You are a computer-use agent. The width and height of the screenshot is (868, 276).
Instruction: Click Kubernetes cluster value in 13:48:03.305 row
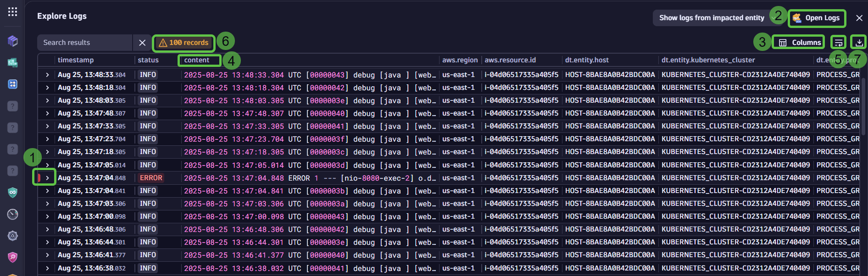click(736, 100)
